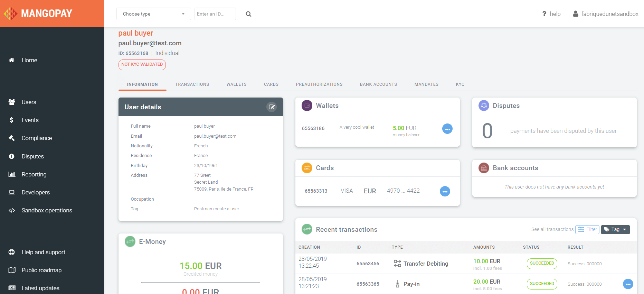Open the Reporting section in the sidebar
The image size is (644, 294).
34,174
